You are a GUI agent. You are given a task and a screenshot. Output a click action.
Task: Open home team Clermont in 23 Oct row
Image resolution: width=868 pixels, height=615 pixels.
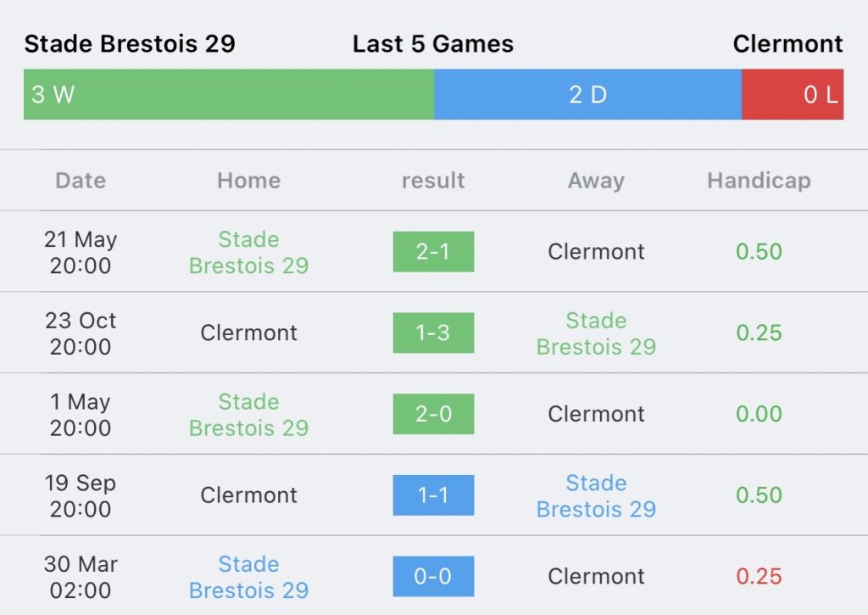click(x=248, y=333)
